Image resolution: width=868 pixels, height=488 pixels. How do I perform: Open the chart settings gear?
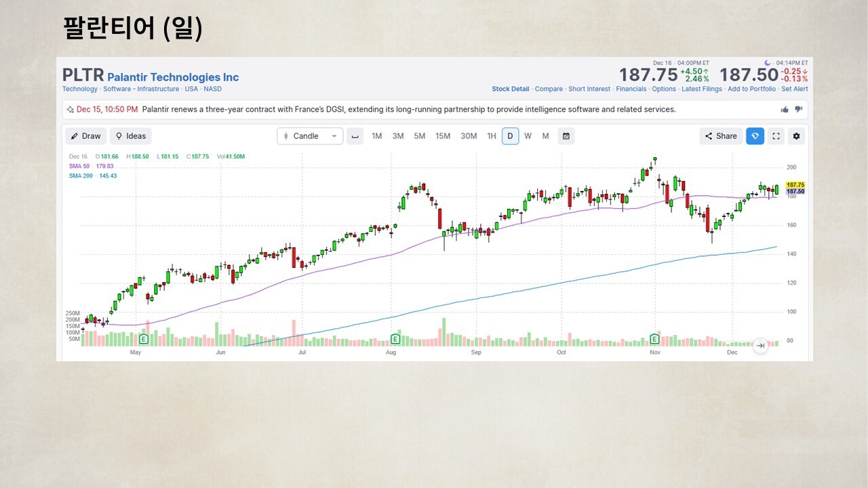pyautogui.click(x=796, y=136)
